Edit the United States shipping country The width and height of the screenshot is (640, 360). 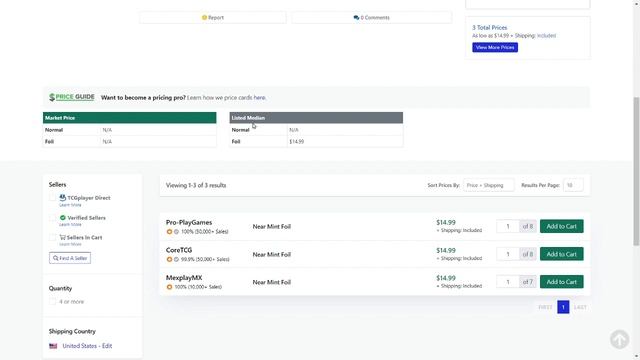[x=87, y=346]
